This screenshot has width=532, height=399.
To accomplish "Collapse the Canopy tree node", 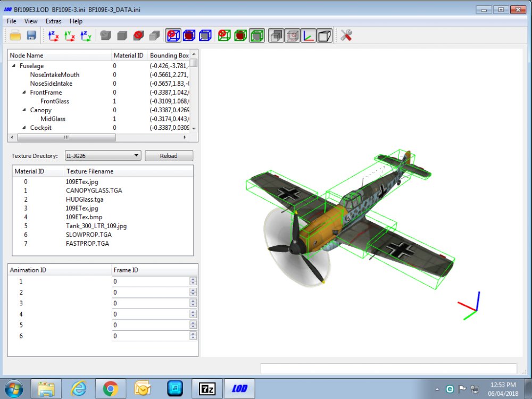I will [x=24, y=110].
